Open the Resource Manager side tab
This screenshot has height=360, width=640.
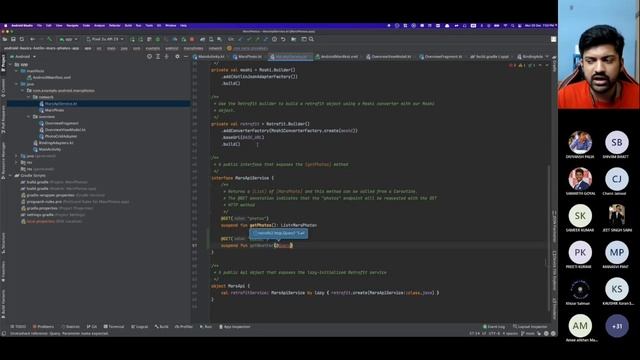3,159
